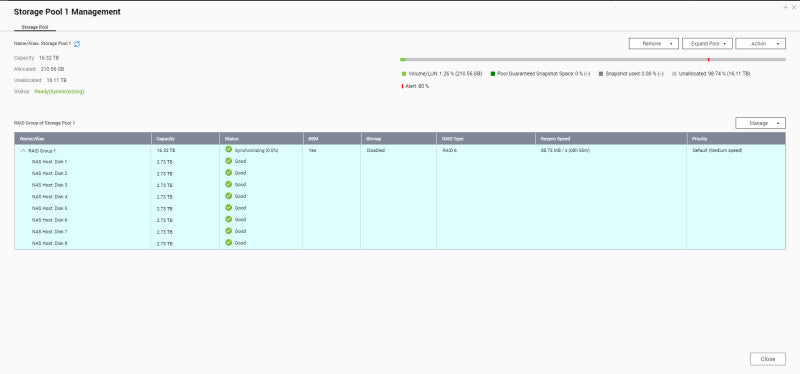
Task: Click the RAID Group 1 name text
Action: click(42, 151)
